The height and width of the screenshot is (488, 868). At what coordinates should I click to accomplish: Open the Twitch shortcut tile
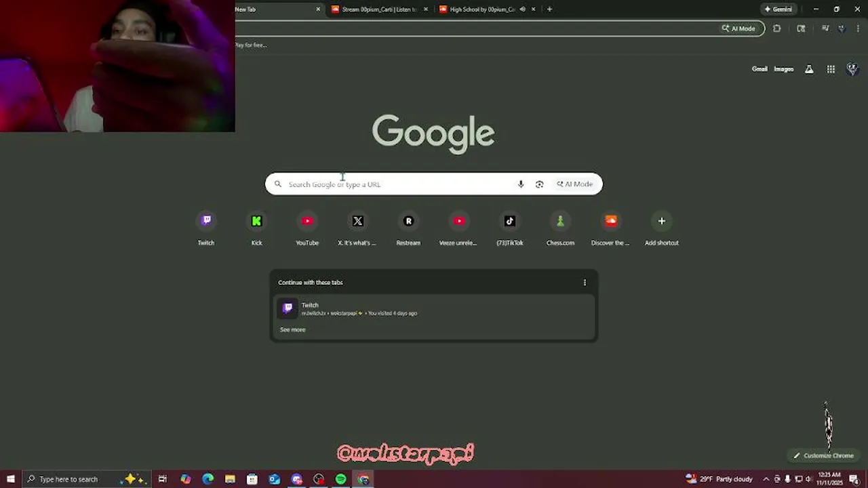(x=206, y=229)
